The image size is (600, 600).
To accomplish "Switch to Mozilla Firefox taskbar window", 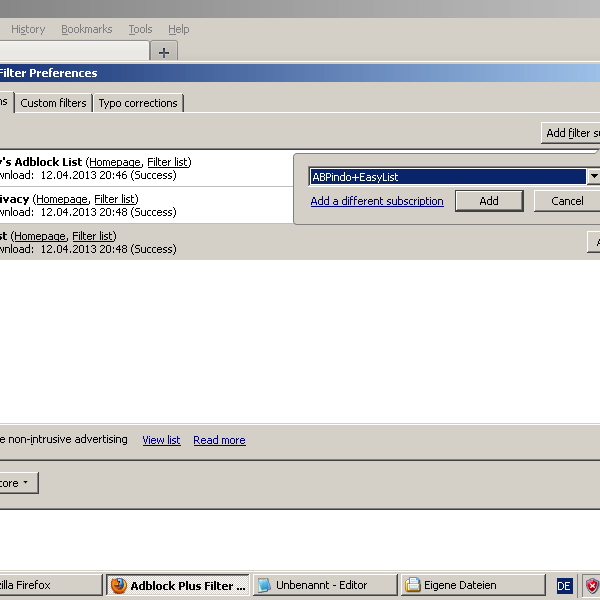I will click(x=51, y=585).
